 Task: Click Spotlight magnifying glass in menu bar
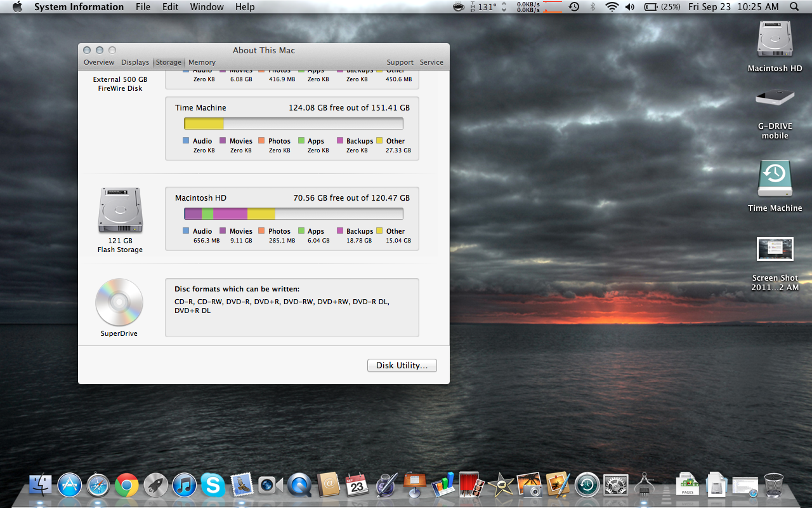point(795,7)
